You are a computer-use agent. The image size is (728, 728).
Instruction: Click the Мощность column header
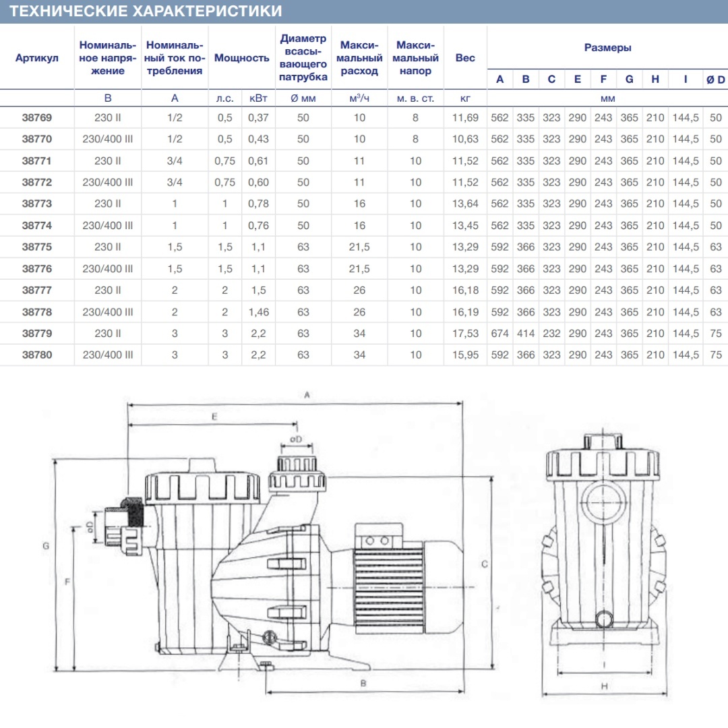(241, 58)
